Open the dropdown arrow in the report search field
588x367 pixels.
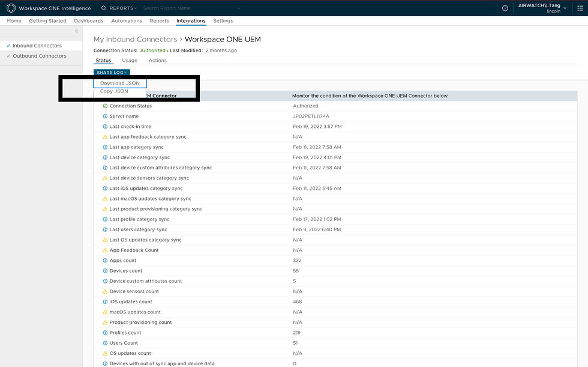[239, 8]
